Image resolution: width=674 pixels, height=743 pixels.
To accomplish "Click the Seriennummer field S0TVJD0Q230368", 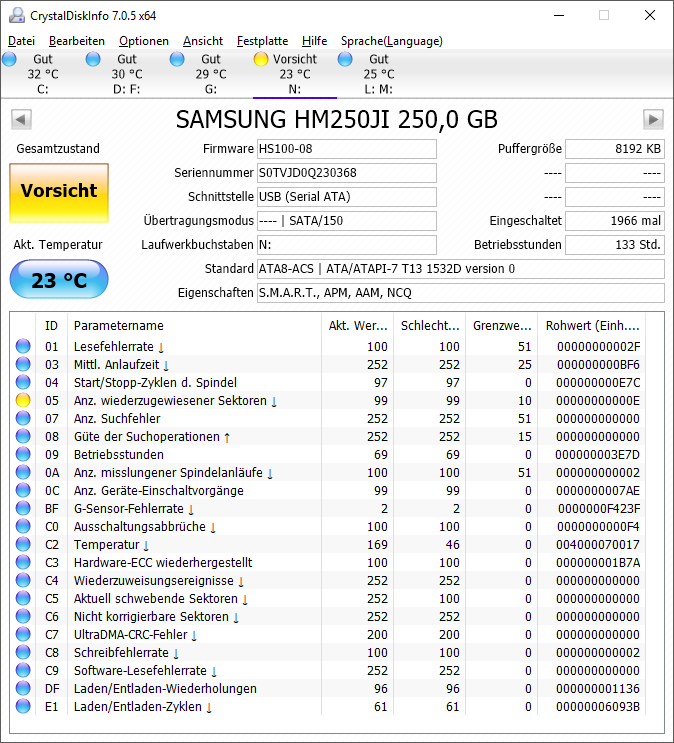I will point(346,173).
